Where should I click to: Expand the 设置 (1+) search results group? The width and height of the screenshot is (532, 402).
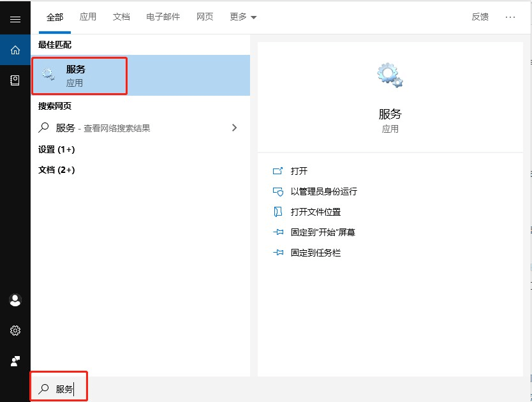pyautogui.click(x=56, y=149)
